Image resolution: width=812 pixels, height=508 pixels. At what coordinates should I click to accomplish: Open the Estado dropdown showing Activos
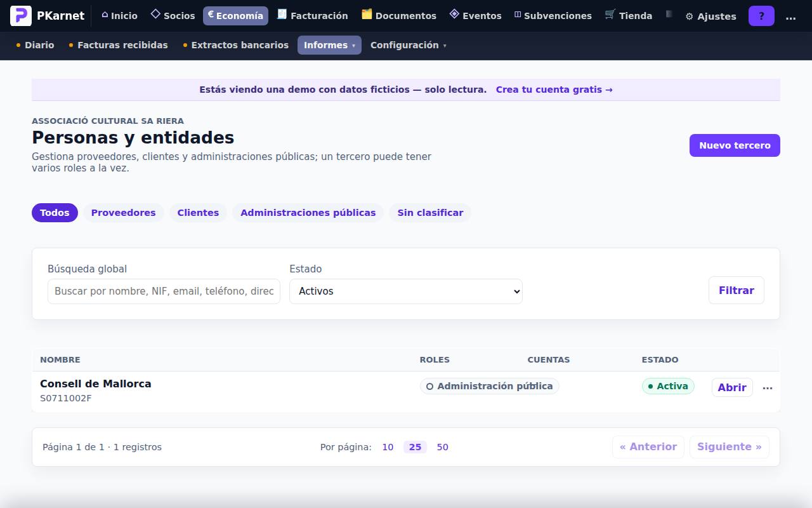coord(406,291)
